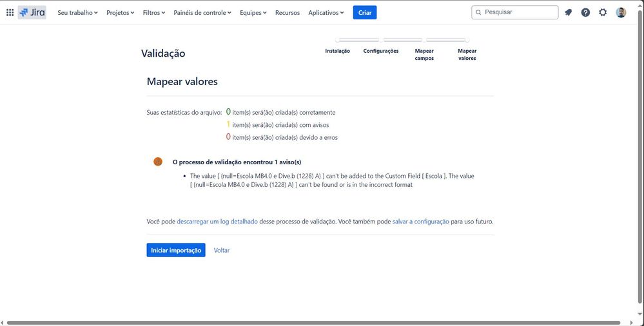Open the Recursos menu item
Image resolution: width=644 pixels, height=326 pixels.
point(288,13)
